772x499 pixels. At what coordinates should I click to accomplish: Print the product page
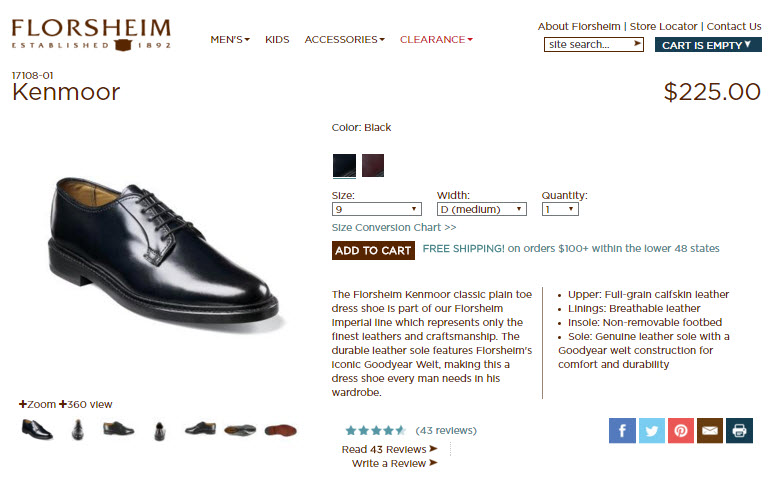click(x=739, y=431)
